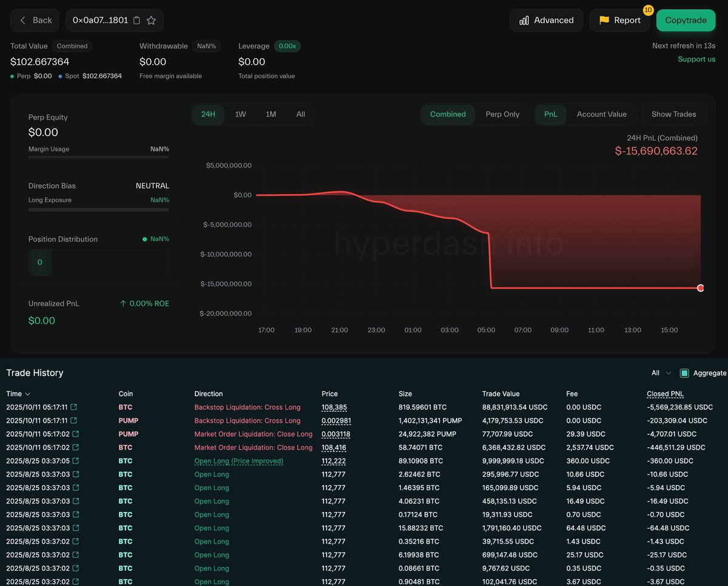Click the Copytrade button
The image size is (728, 586).
tap(686, 21)
